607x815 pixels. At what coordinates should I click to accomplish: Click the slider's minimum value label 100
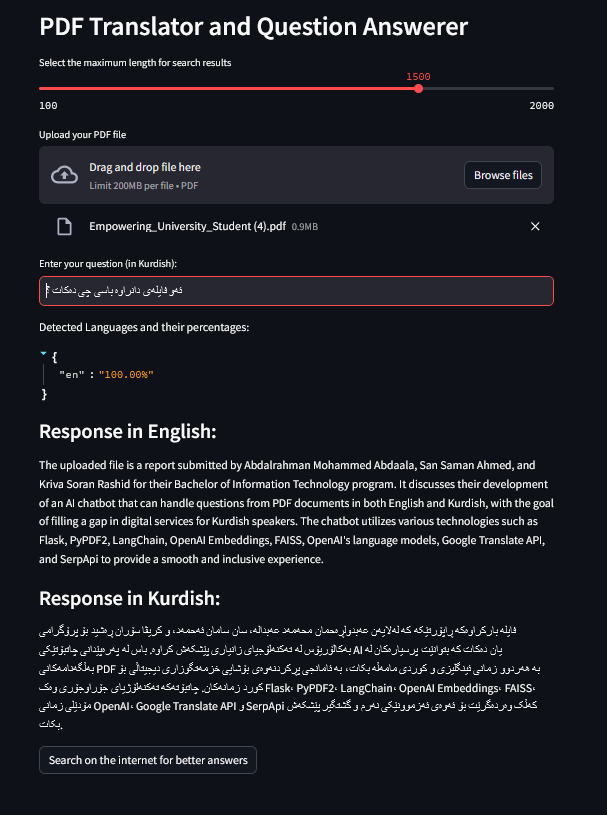(x=48, y=105)
